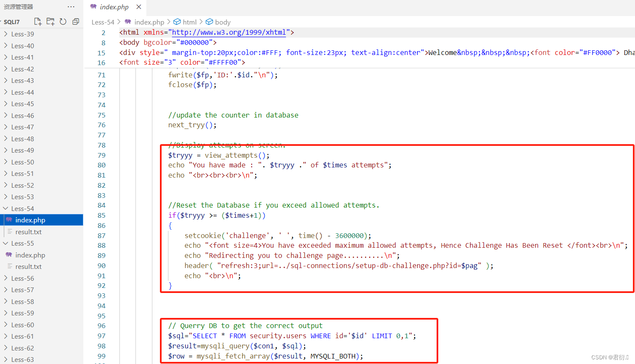Click the New Folder icon in explorer
Screen dimensions: 635x364
tap(50, 22)
